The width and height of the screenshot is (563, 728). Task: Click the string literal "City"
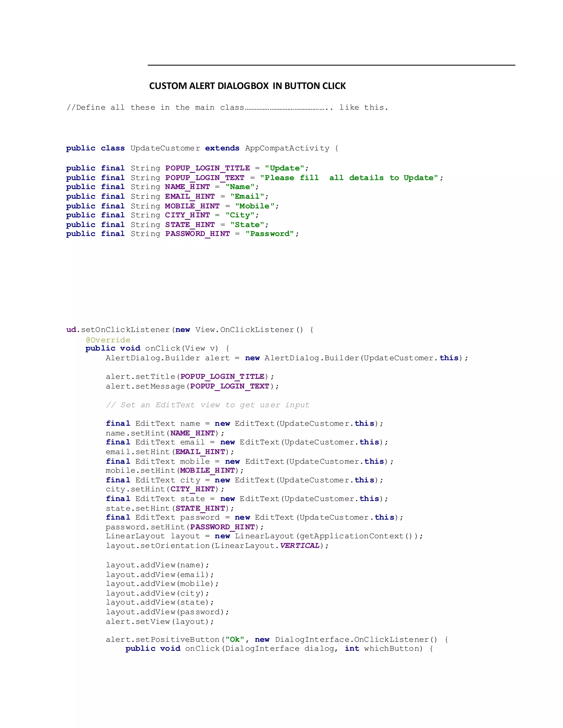(x=240, y=215)
